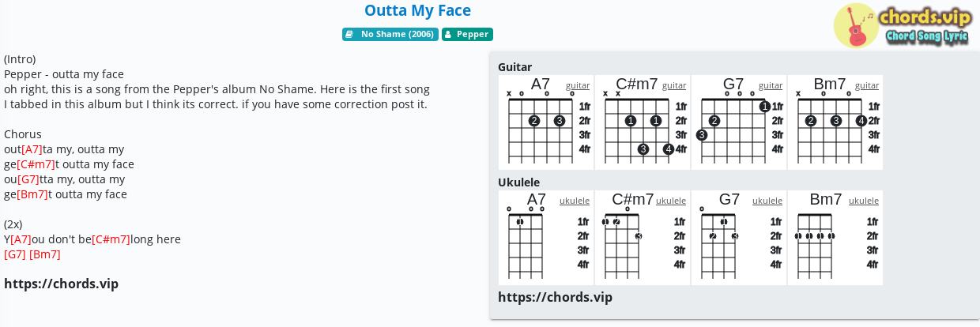Click the red [C#m7] chord in chorus
The image size is (980, 327).
tap(36, 164)
